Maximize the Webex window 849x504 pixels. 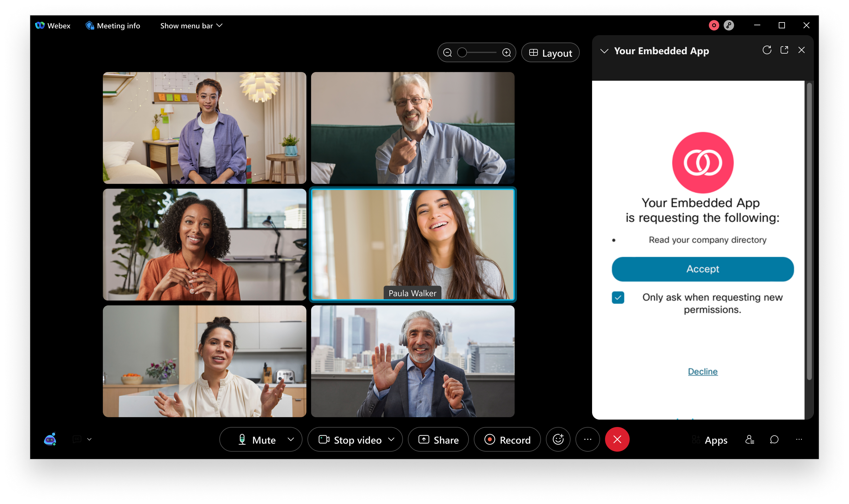pyautogui.click(x=782, y=25)
